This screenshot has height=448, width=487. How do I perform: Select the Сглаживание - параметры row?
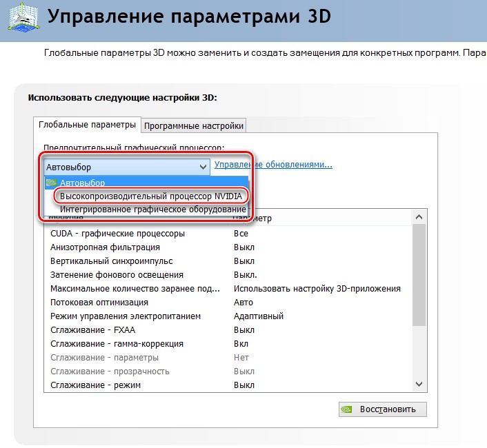(228, 358)
